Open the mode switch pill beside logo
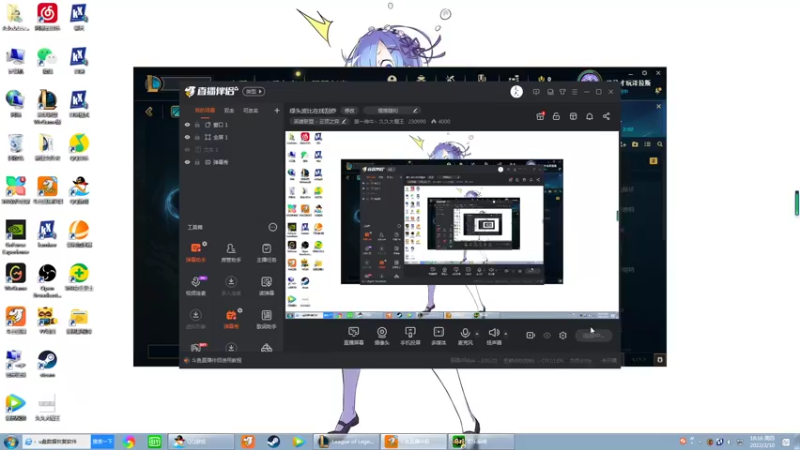Viewport: 800px width, 450px height. coord(254,92)
